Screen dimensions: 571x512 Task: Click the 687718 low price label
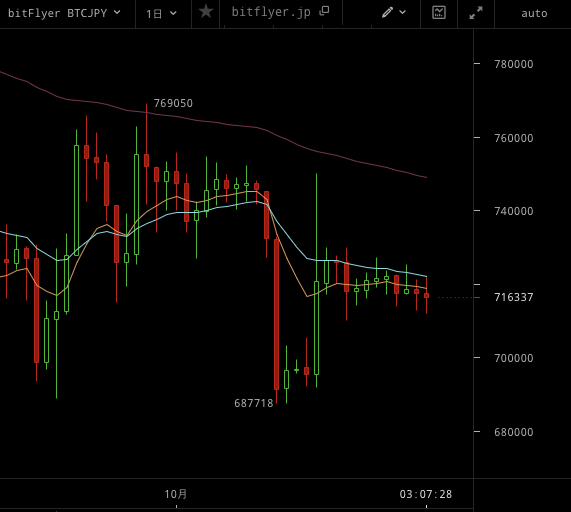click(253, 403)
